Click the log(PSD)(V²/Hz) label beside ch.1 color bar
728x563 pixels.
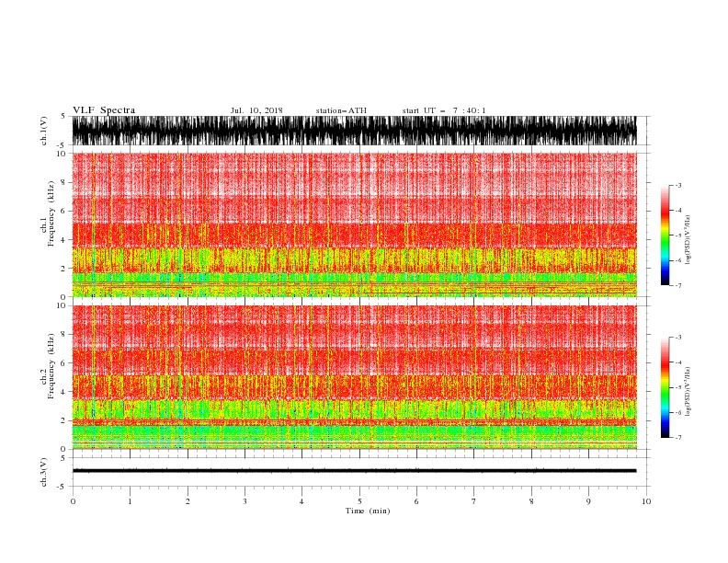point(688,240)
